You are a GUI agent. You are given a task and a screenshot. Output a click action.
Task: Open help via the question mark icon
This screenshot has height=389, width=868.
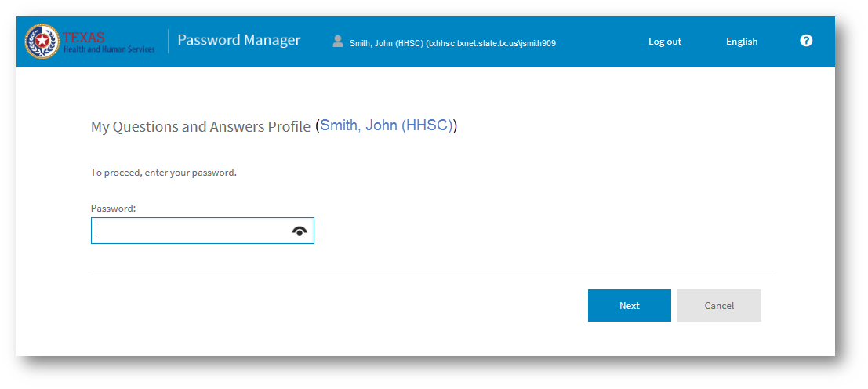[x=806, y=41]
